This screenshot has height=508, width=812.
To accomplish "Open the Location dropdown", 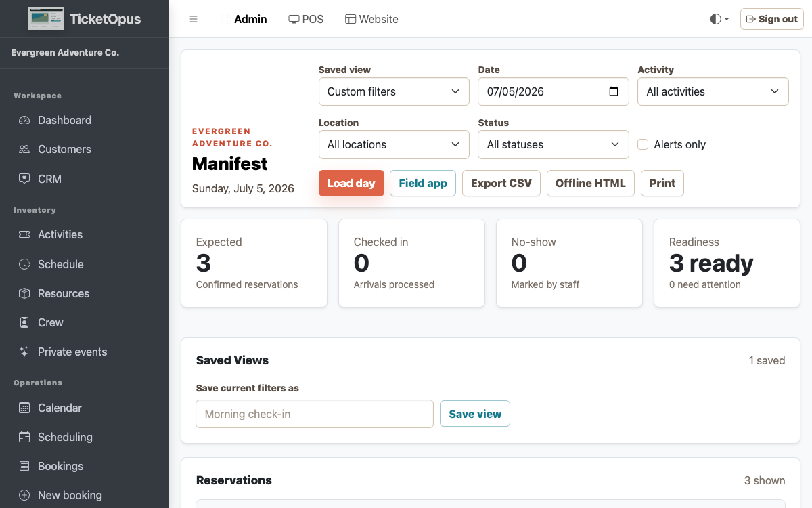I will click(394, 144).
